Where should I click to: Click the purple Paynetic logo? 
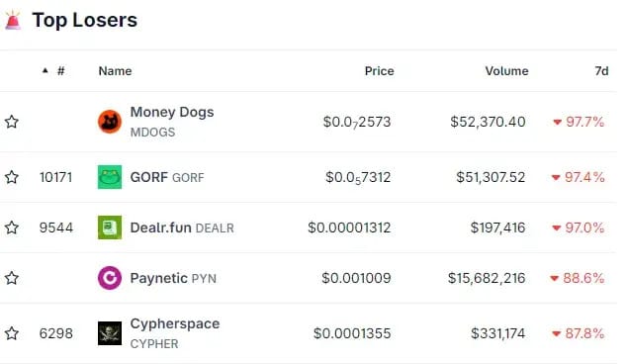tap(110, 278)
